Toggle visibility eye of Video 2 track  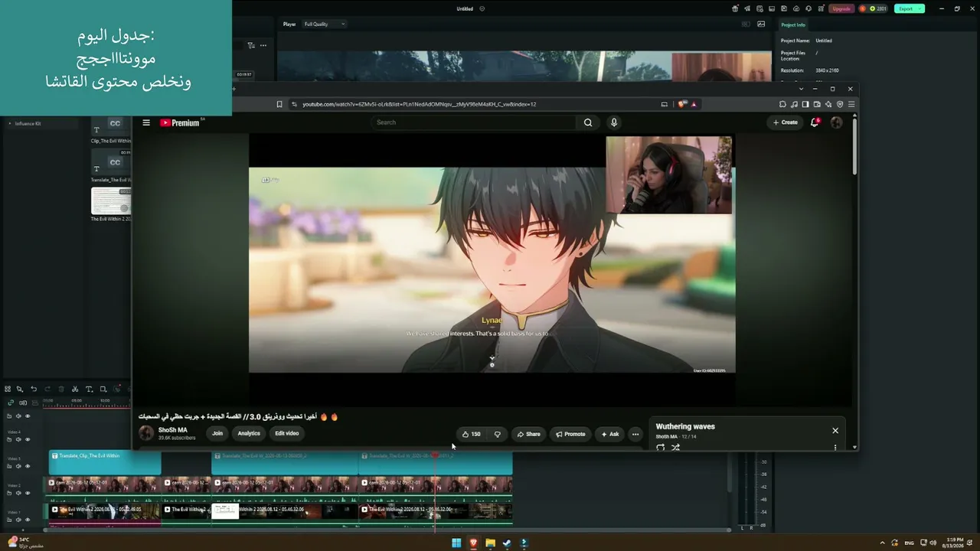(x=28, y=493)
